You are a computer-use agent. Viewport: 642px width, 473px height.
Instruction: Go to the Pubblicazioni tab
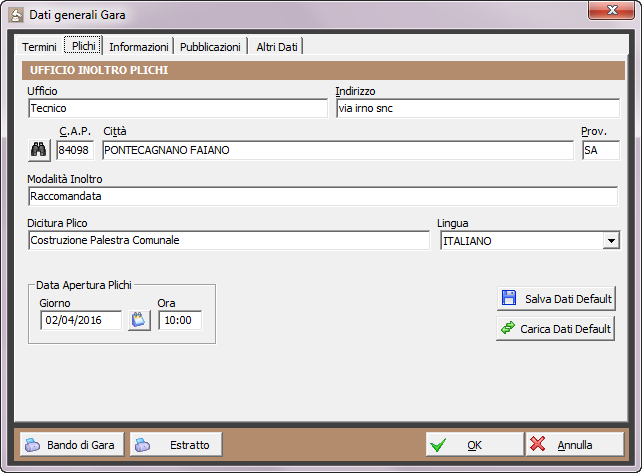tap(210, 47)
